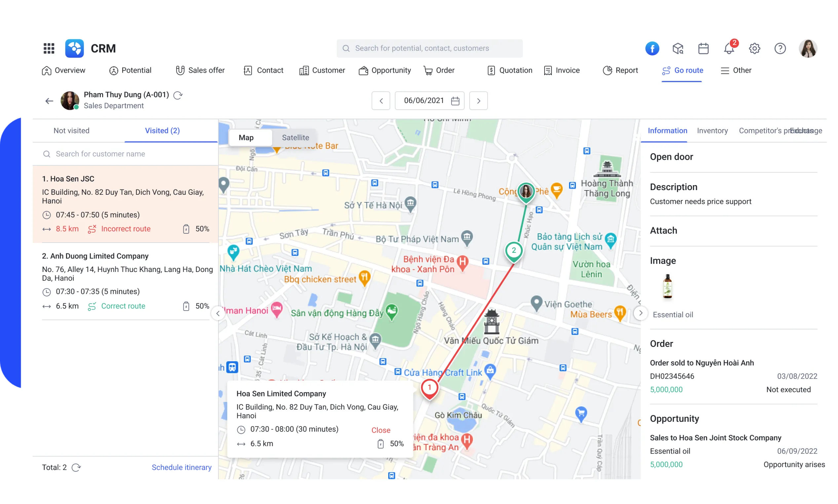This screenshot has height=504, width=838.
Task: Open the calendar icon in the top bar
Action: tap(703, 48)
